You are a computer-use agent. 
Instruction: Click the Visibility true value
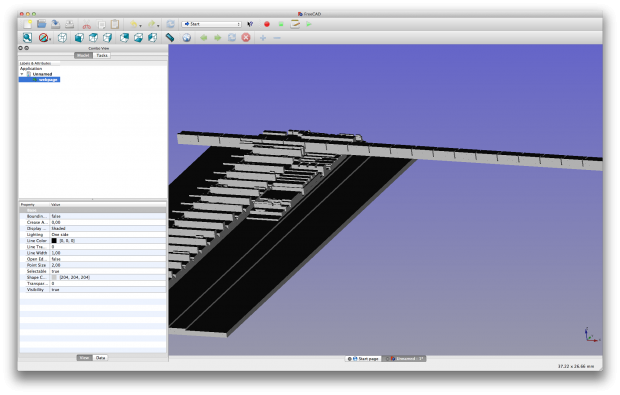pyautogui.click(x=55, y=289)
